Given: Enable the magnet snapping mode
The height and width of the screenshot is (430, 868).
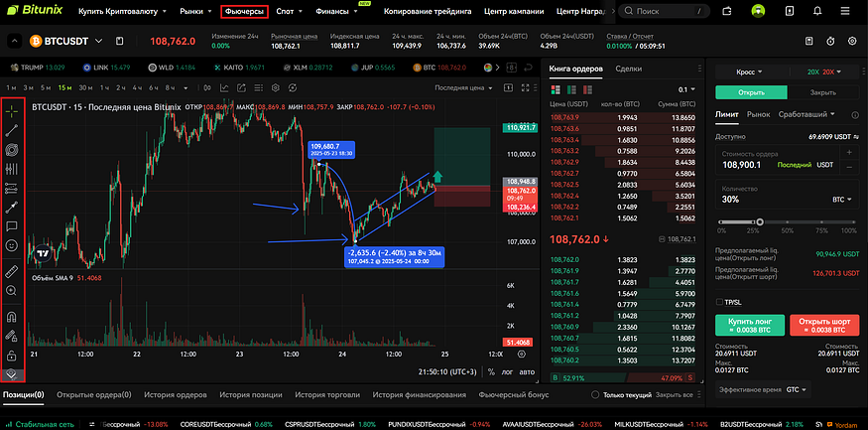Looking at the screenshot, I should point(13,318).
